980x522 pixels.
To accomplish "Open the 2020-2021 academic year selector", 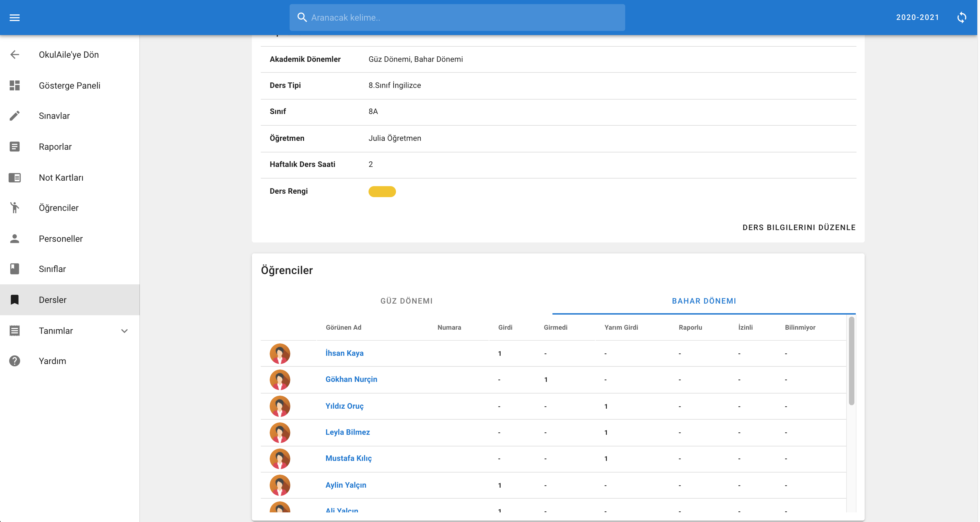I will click(x=918, y=18).
